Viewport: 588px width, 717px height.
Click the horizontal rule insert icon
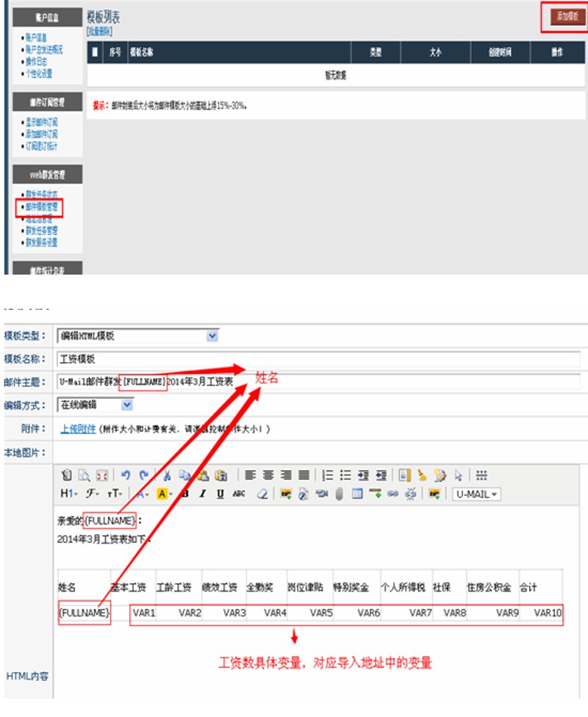click(x=376, y=493)
